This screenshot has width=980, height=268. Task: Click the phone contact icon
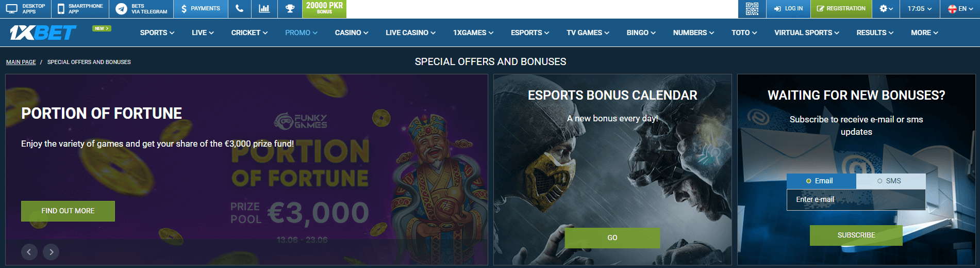point(239,9)
